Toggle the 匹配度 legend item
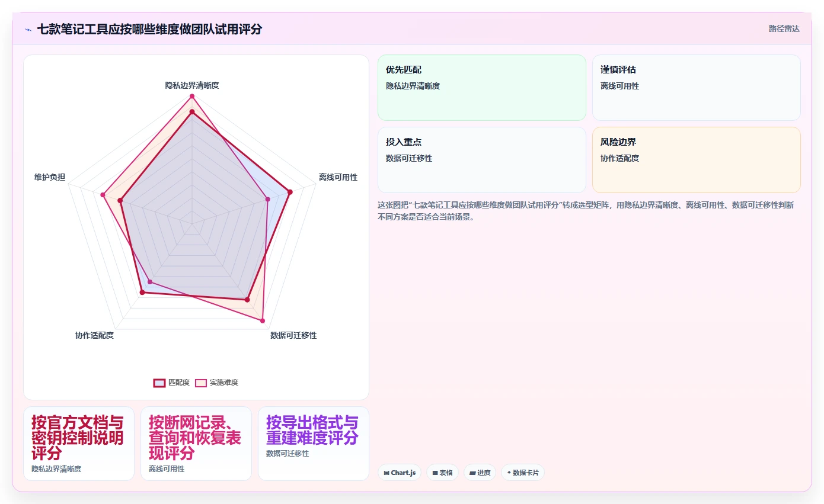The image size is (824, 504). [x=172, y=383]
